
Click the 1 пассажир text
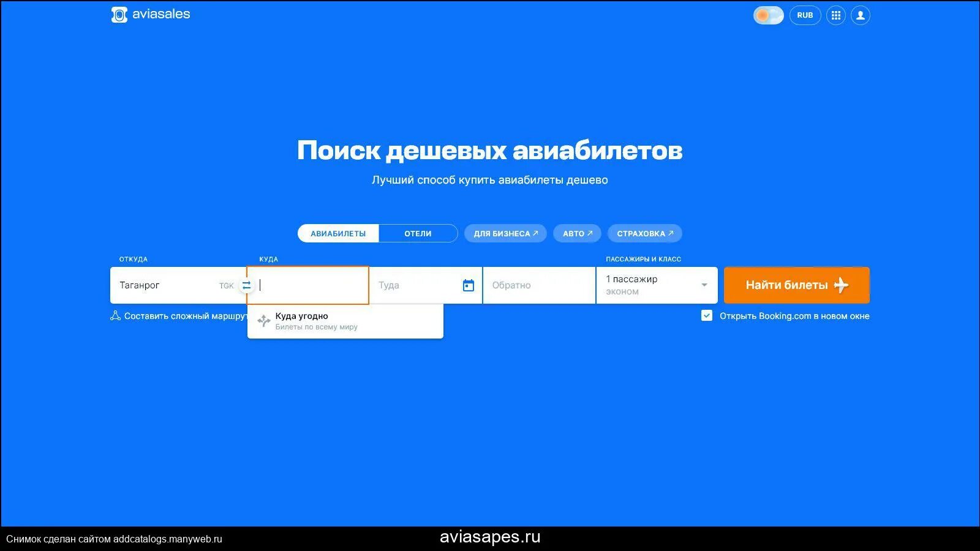631,279
